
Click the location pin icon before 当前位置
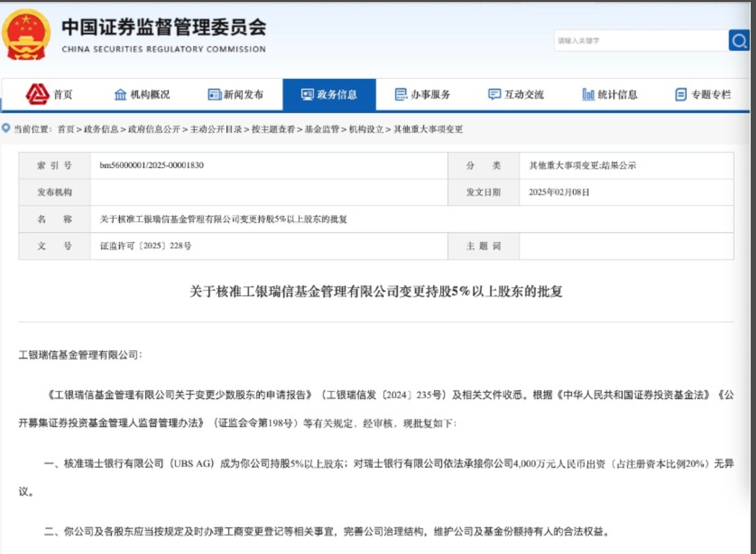coord(6,128)
